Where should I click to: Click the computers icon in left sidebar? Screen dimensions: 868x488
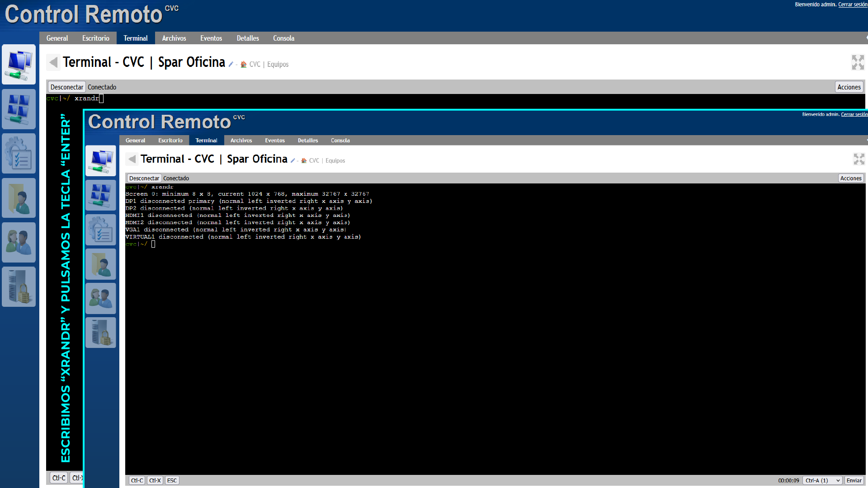coord(19,64)
